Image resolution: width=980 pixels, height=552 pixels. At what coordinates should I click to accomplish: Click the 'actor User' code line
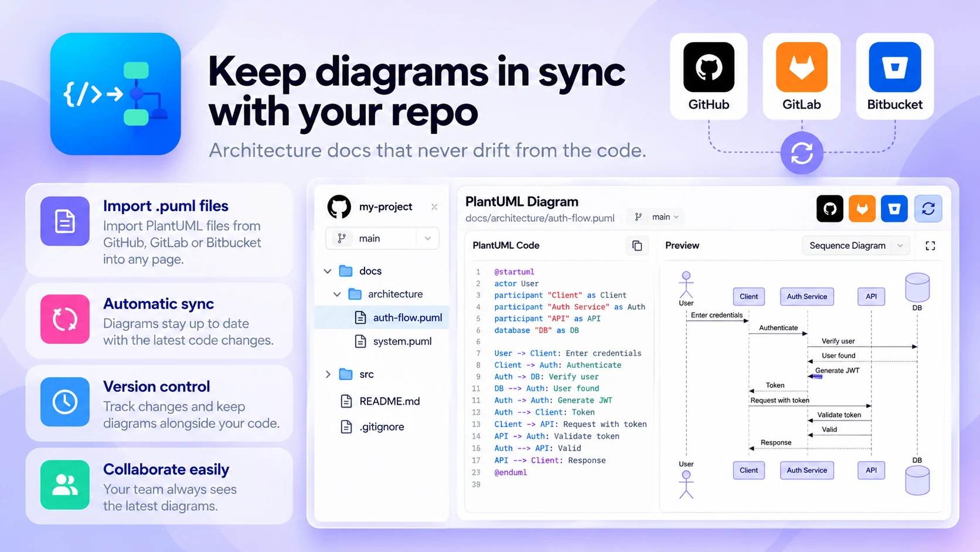click(516, 283)
